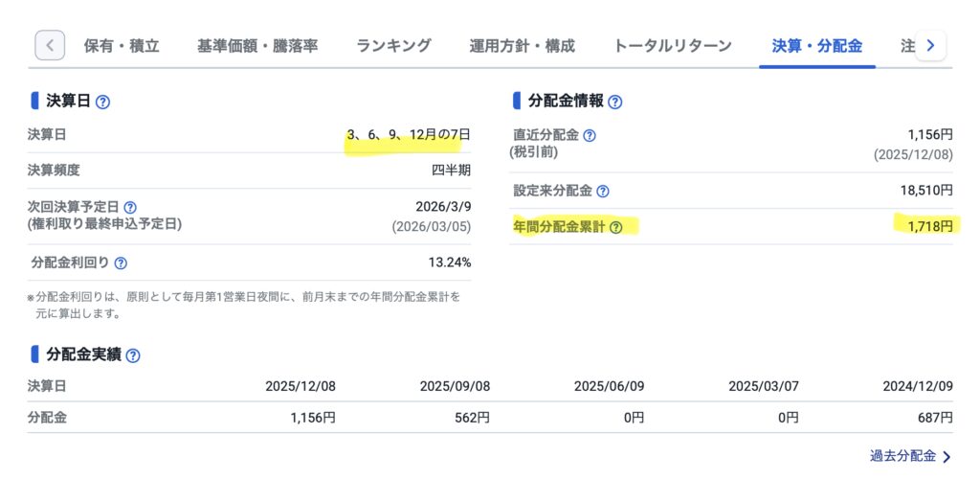Open the 保有・積立 tab
The image size is (980, 479).
click(122, 45)
